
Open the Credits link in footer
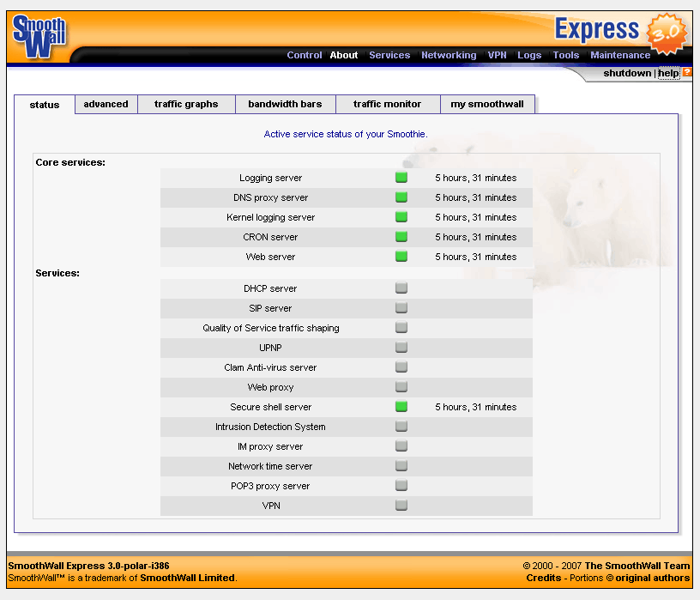[x=543, y=578]
